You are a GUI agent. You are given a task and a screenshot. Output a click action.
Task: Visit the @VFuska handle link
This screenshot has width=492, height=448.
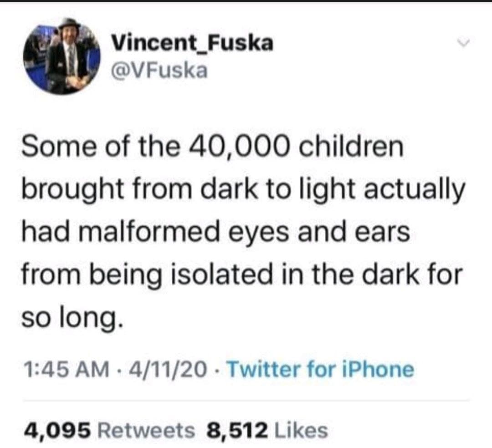[160, 70]
